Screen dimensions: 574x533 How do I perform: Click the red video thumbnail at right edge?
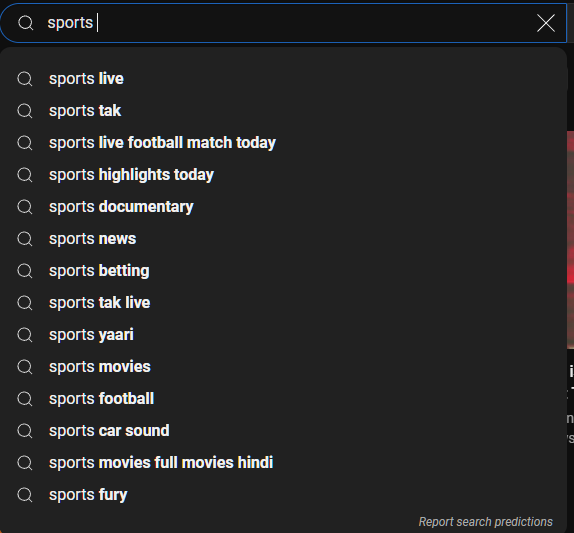click(x=570, y=240)
